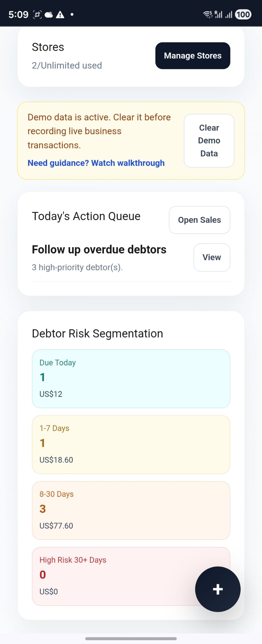Open the 1-7 Days debtor segment
Screen dimensions: 262x644
coord(131,444)
